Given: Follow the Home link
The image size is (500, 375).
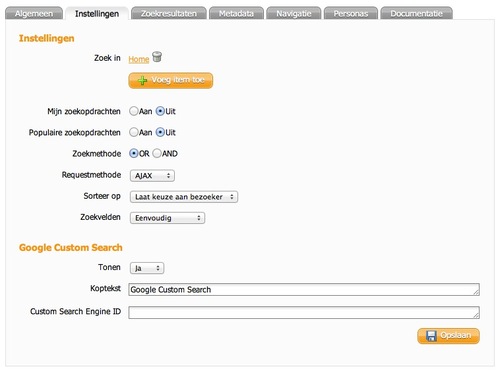Looking at the screenshot, I should tap(139, 59).
